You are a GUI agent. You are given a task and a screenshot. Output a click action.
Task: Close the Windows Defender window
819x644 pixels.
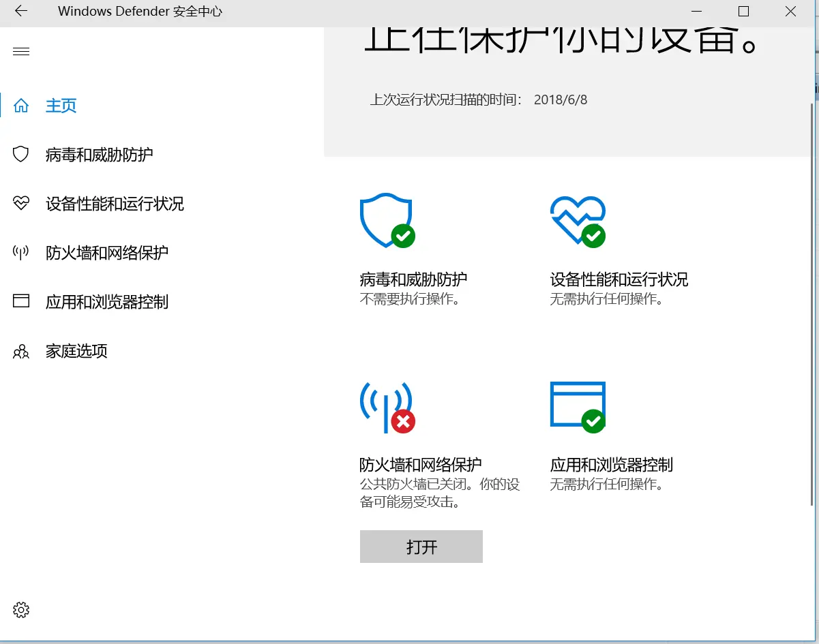pos(790,12)
